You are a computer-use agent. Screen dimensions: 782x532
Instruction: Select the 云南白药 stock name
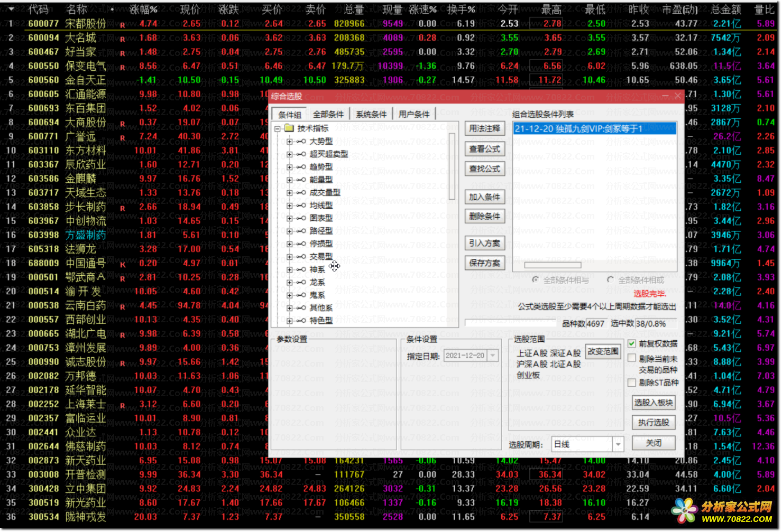tap(86, 305)
